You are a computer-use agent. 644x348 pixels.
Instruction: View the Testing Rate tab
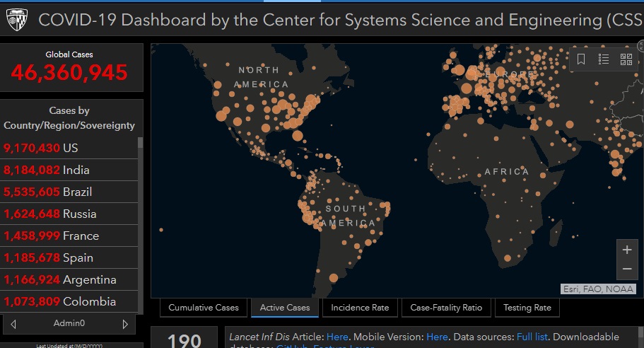[527, 308]
